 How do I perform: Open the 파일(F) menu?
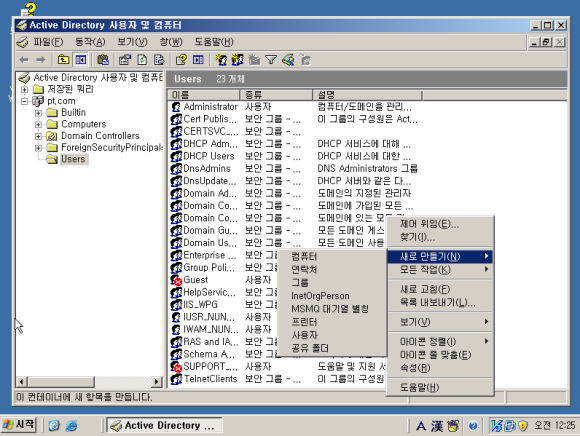pyautogui.click(x=48, y=42)
